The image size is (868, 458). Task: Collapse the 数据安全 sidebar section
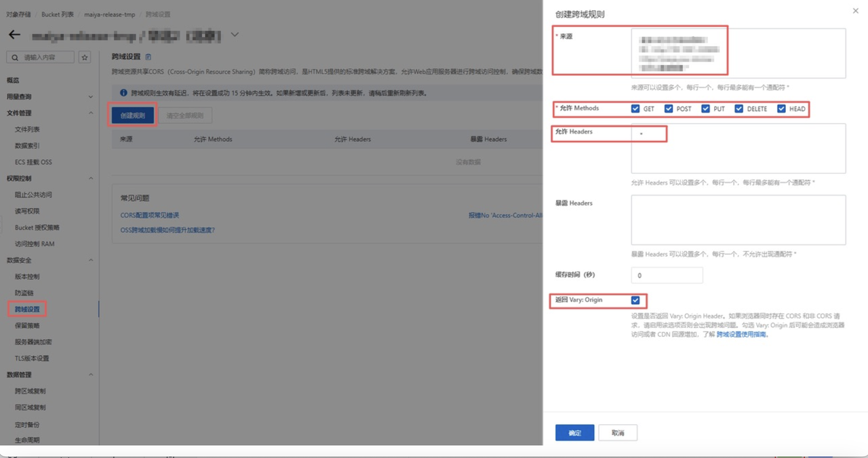pos(91,260)
